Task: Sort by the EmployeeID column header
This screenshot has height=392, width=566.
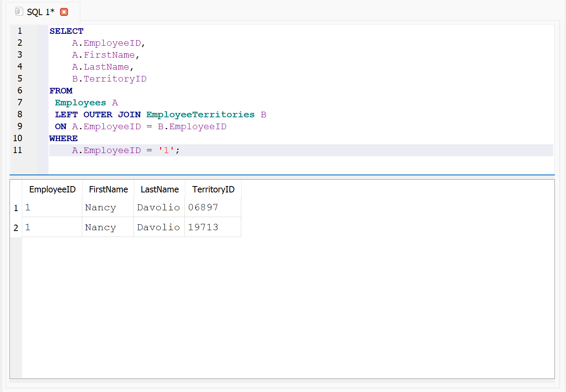Action: tap(52, 189)
